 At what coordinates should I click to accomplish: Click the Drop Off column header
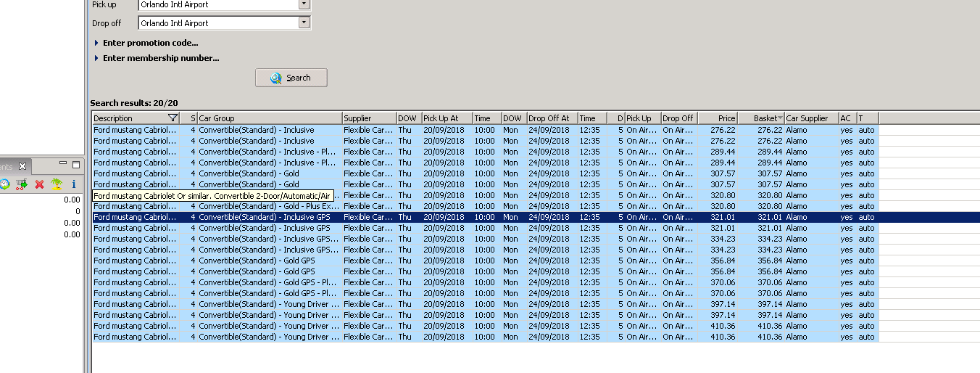tap(679, 118)
